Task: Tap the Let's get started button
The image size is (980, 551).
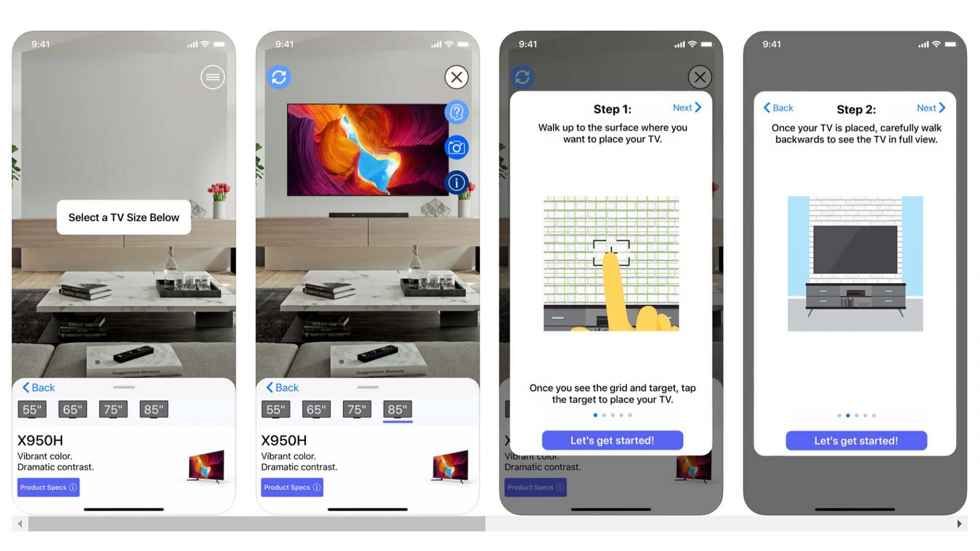Action: (613, 440)
